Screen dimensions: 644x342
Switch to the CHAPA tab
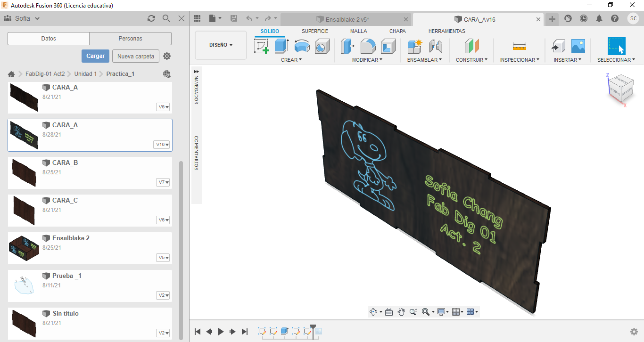397,31
